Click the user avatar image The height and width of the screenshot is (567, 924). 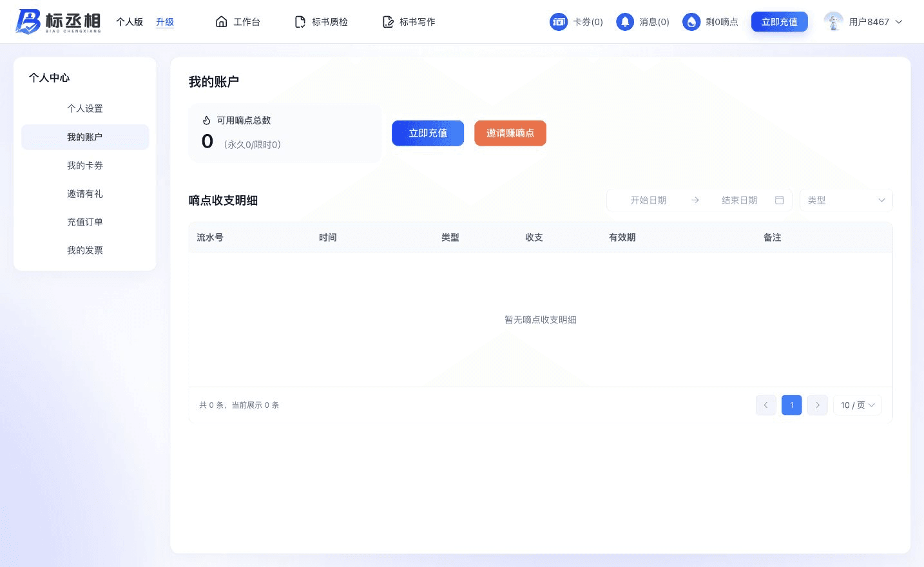tap(833, 22)
